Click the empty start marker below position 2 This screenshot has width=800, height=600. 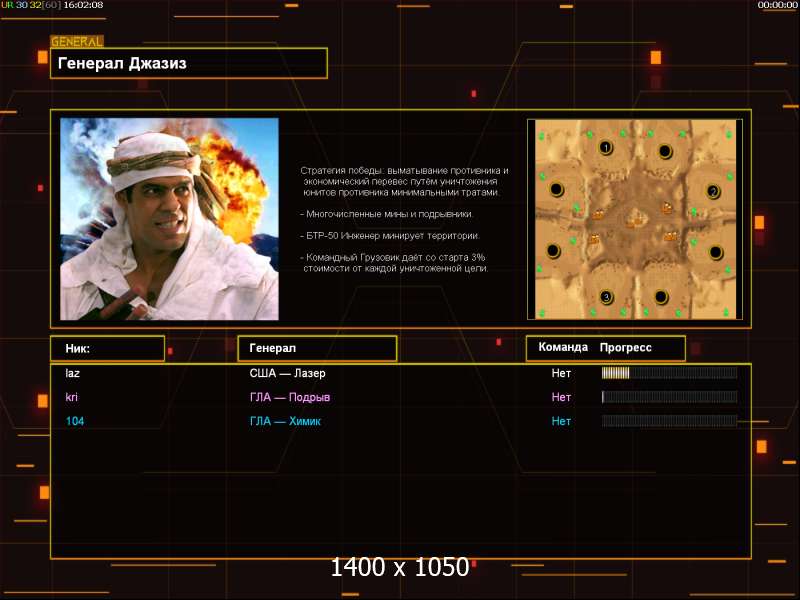pos(716,252)
